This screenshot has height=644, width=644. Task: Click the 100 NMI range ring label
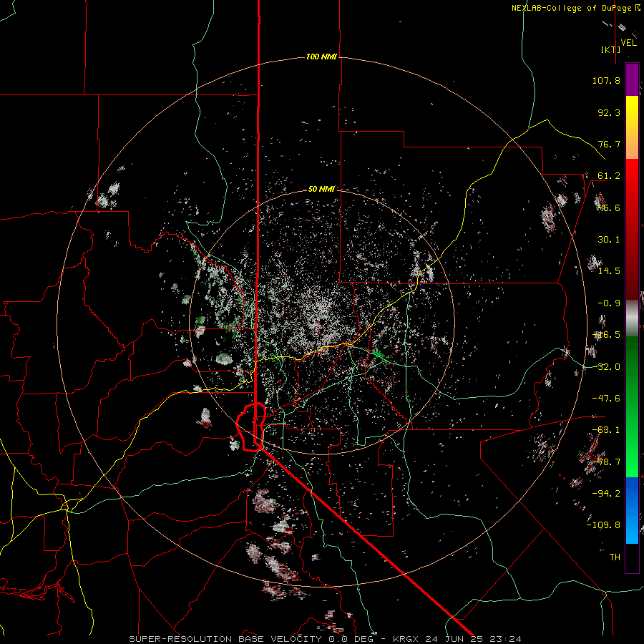point(321,57)
